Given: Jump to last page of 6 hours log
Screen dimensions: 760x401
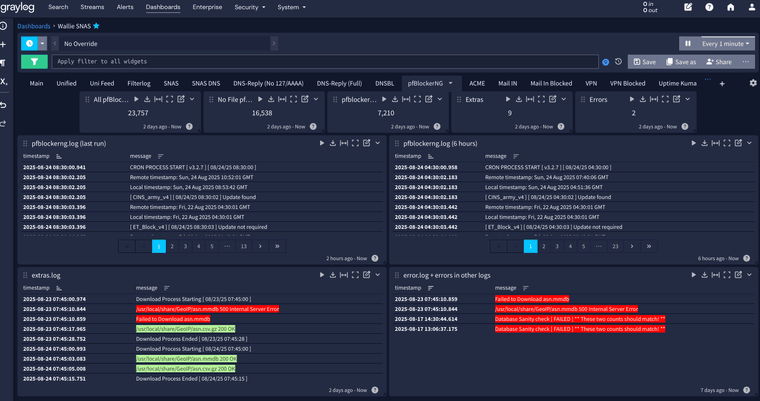Looking at the screenshot, I should point(649,246).
